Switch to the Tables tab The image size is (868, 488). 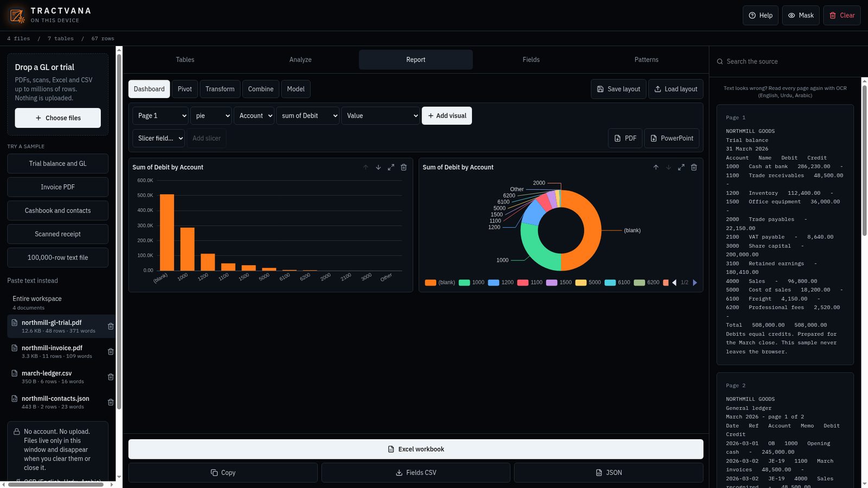pos(185,60)
